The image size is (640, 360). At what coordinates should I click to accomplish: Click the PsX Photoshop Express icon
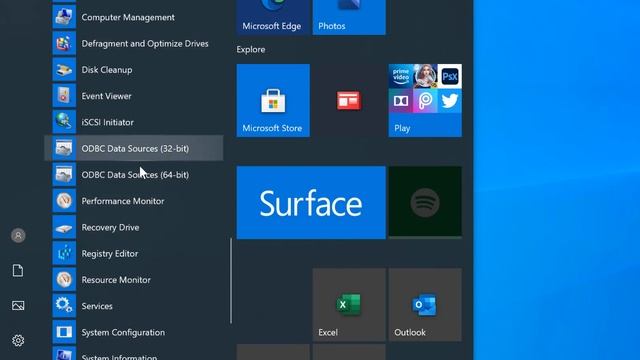[x=450, y=76]
